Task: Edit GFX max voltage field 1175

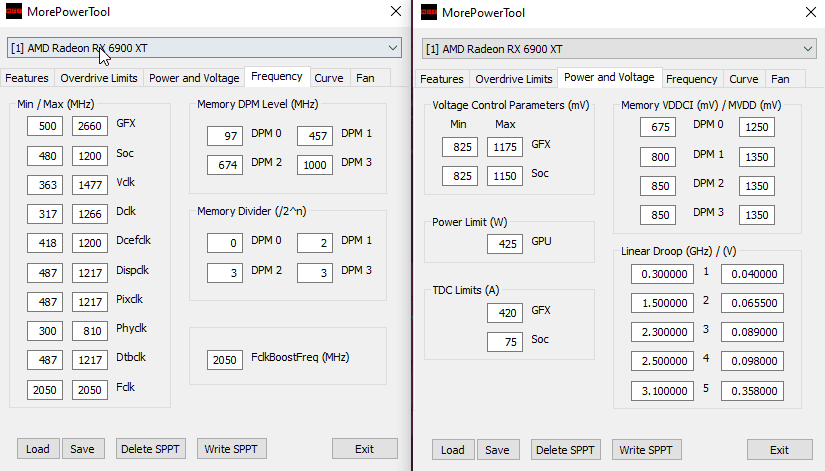Action: tap(505, 147)
